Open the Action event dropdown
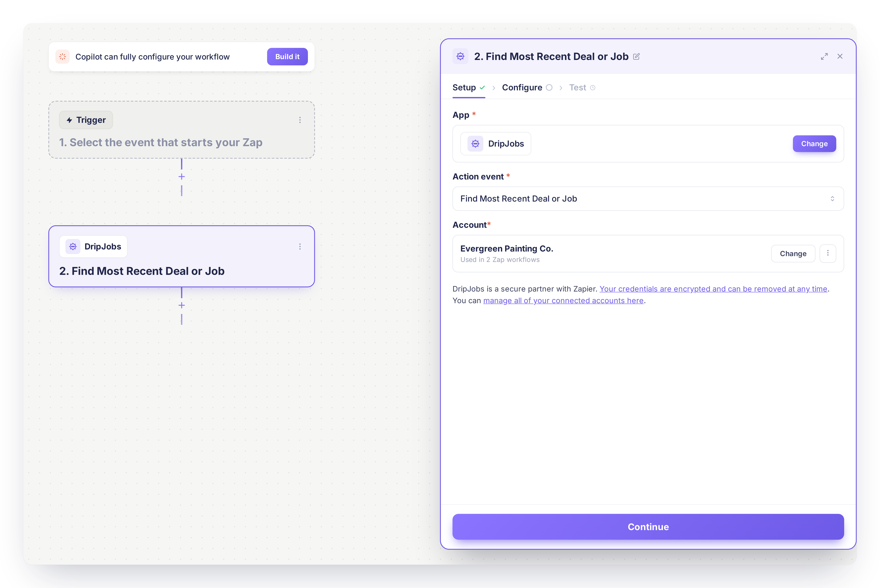This screenshot has width=880, height=588. coord(648,199)
